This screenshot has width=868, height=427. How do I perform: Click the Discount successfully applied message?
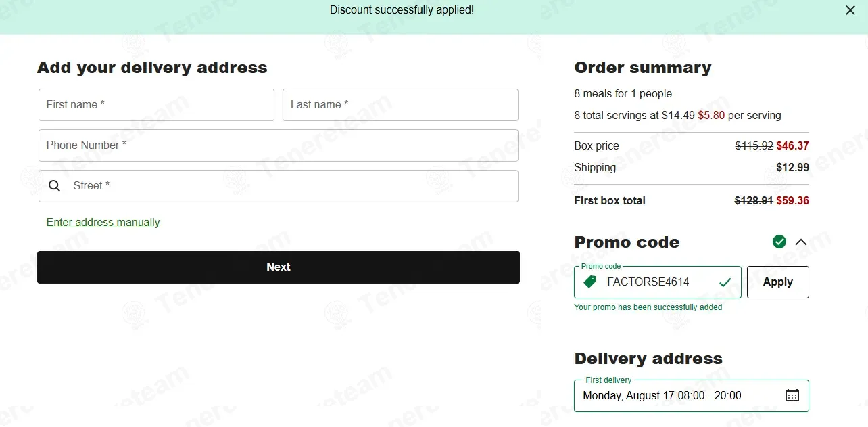click(402, 10)
